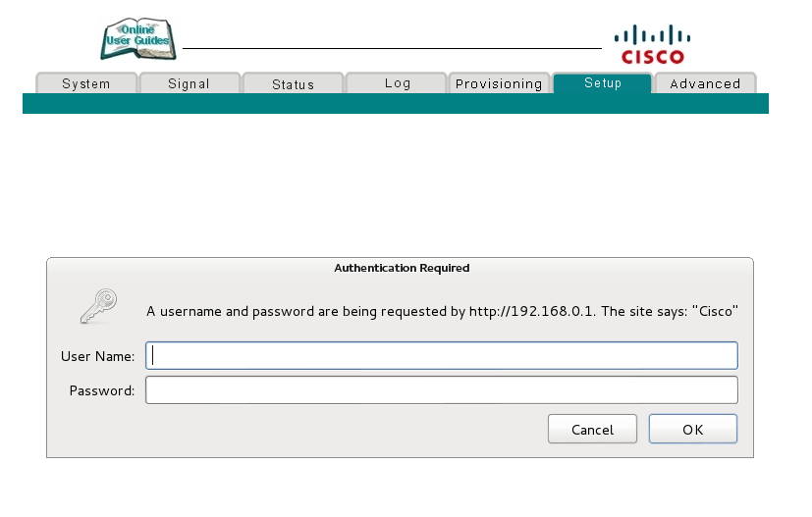Click the key icon in authentication dialog
Image resolution: width=812 pixels, height=517 pixels.
(x=99, y=306)
